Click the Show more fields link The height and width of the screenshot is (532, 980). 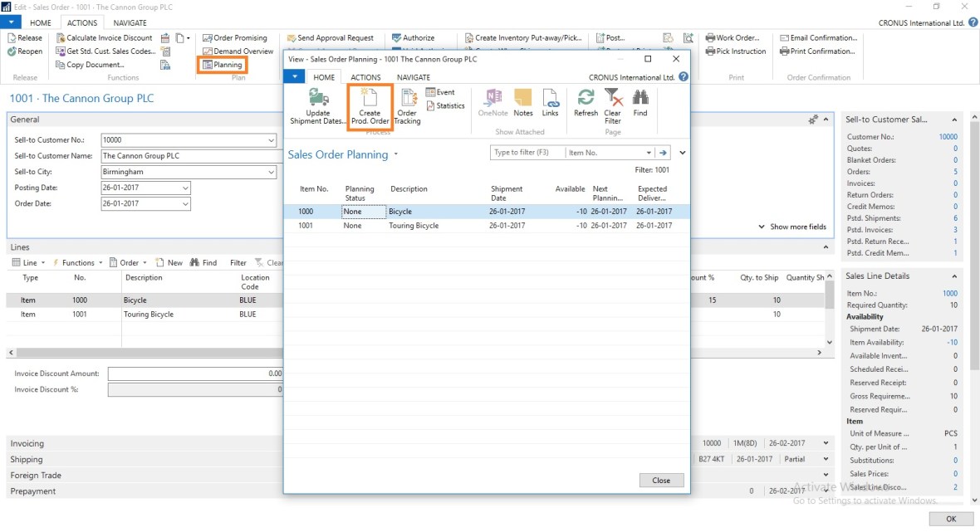792,227
